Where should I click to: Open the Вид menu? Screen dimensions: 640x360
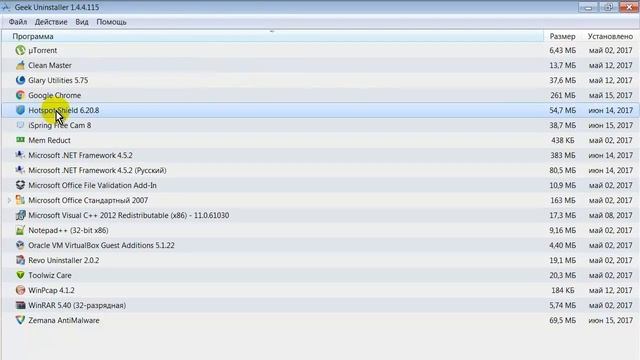pos(82,22)
